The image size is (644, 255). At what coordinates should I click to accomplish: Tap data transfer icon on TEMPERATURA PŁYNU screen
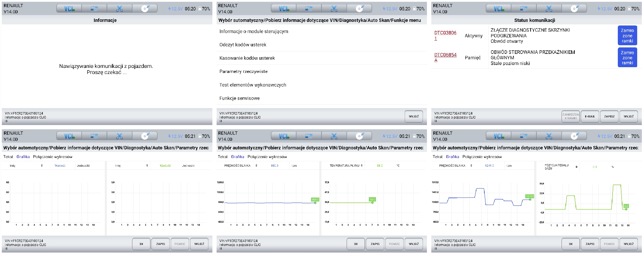(309, 136)
